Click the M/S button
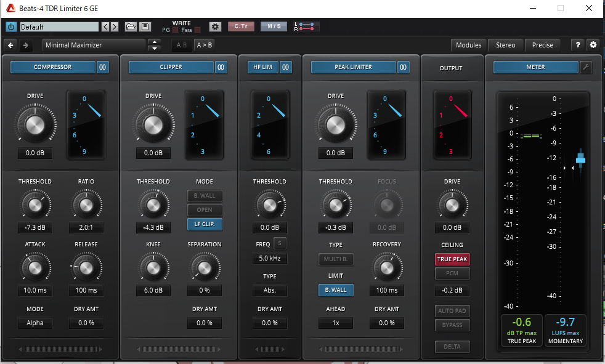 pyautogui.click(x=274, y=26)
